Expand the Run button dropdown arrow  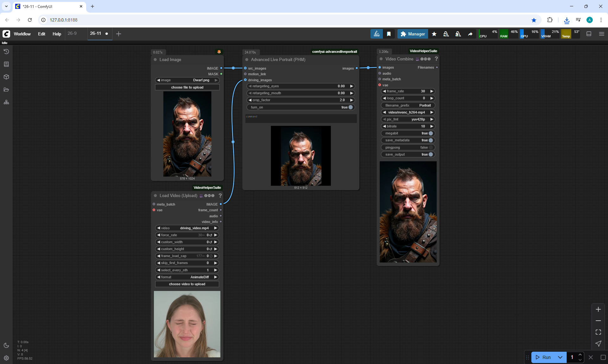click(560, 357)
